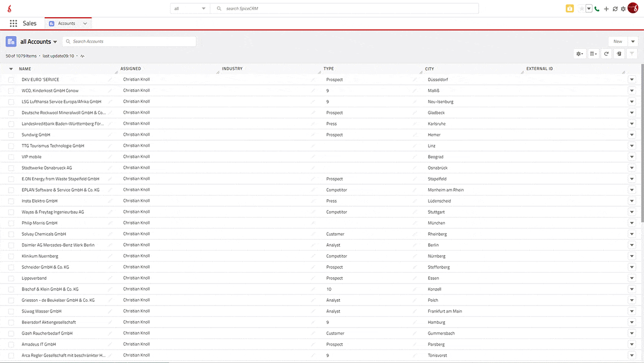Click the New button
The width and height of the screenshot is (644, 363).
[618, 41]
